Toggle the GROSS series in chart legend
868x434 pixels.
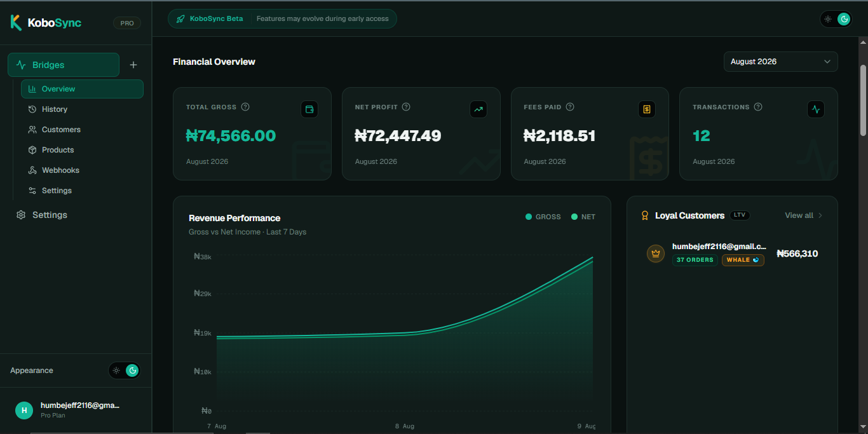click(543, 217)
